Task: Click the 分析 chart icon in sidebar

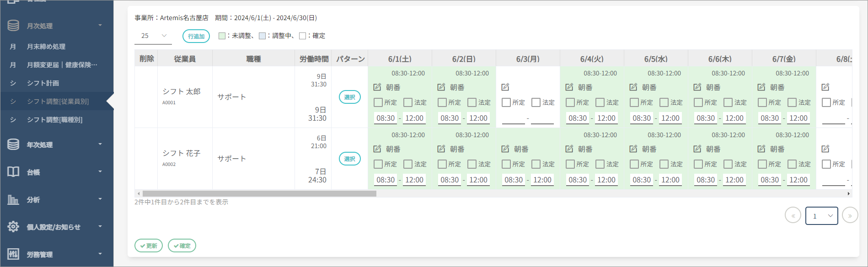Action: coord(13,199)
